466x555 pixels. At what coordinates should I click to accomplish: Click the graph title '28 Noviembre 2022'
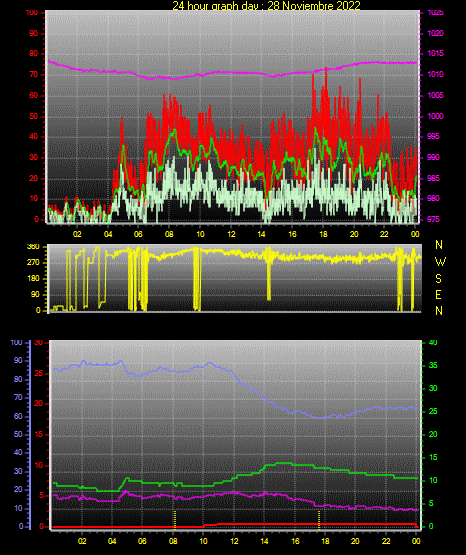[x=314, y=6]
